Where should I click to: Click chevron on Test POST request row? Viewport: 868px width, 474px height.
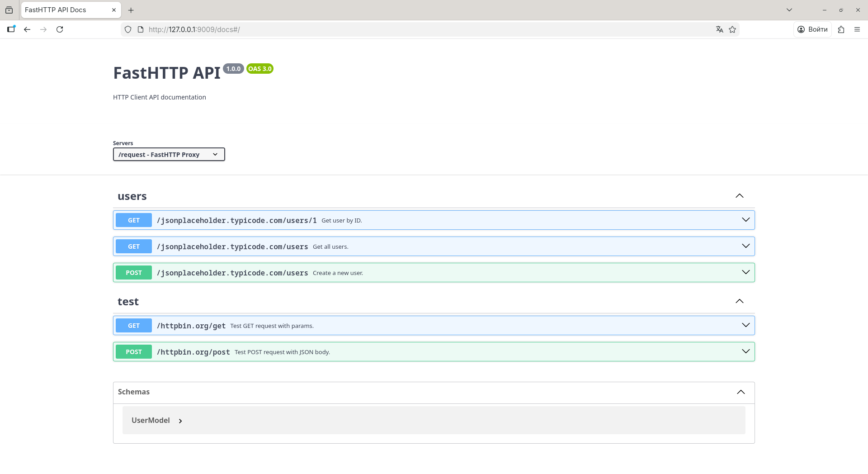(x=746, y=351)
